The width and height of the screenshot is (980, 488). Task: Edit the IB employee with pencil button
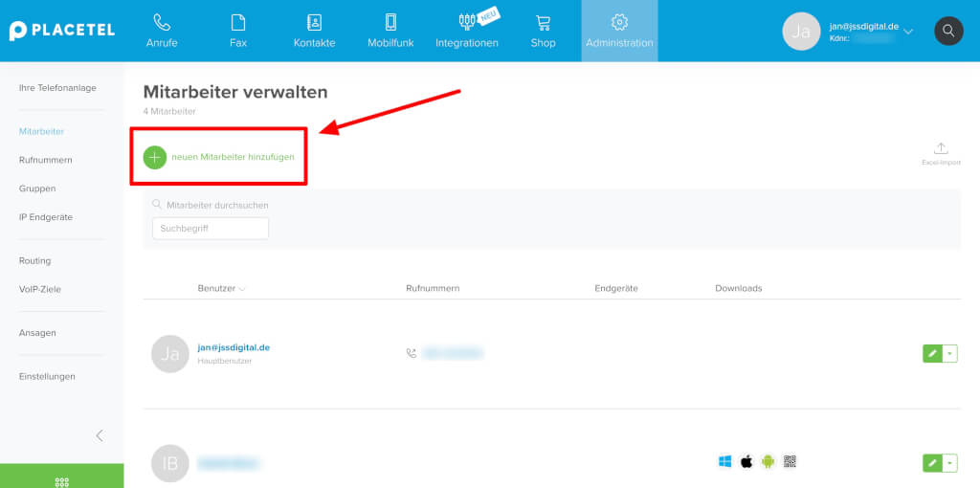932,463
